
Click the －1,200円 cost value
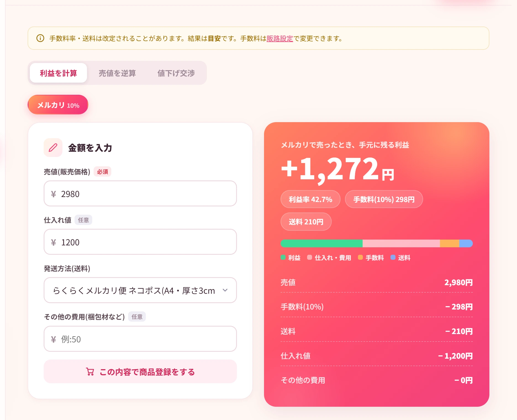[x=455, y=356]
